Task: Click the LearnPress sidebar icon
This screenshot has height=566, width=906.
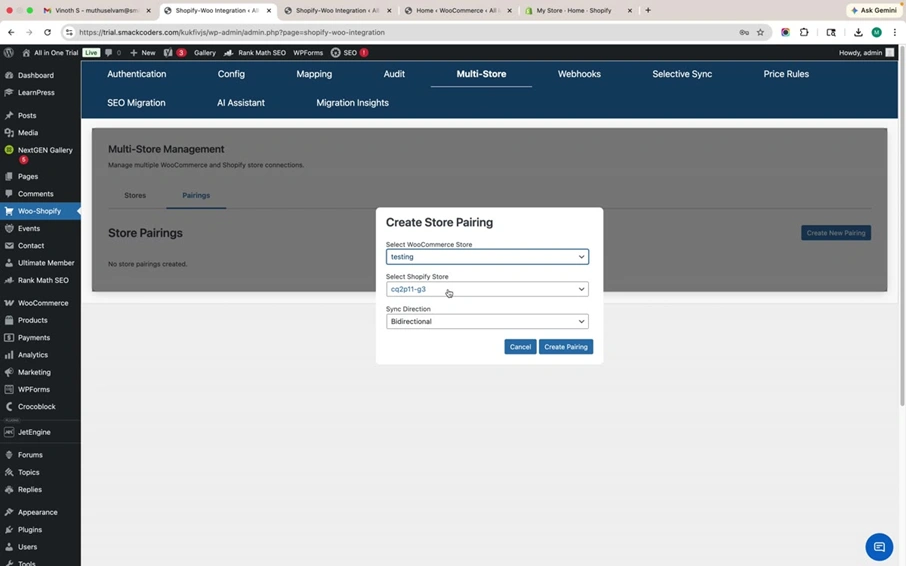Action: [9, 92]
